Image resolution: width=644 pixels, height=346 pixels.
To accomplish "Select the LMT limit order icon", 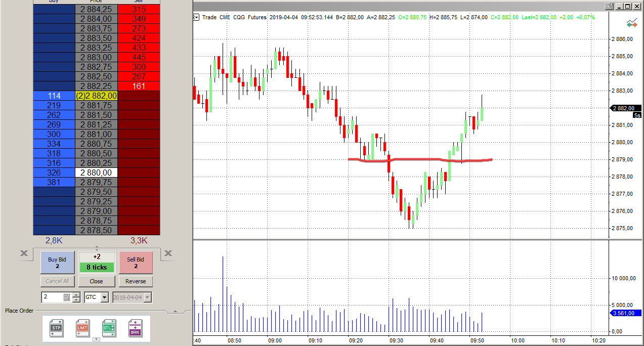I will coord(82,328).
